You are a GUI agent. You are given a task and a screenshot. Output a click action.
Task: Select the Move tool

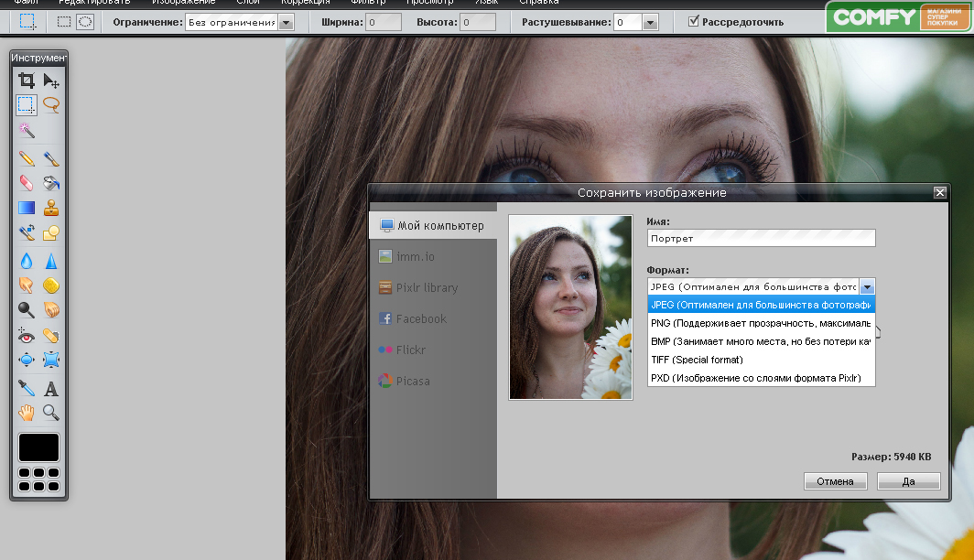[x=51, y=81]
